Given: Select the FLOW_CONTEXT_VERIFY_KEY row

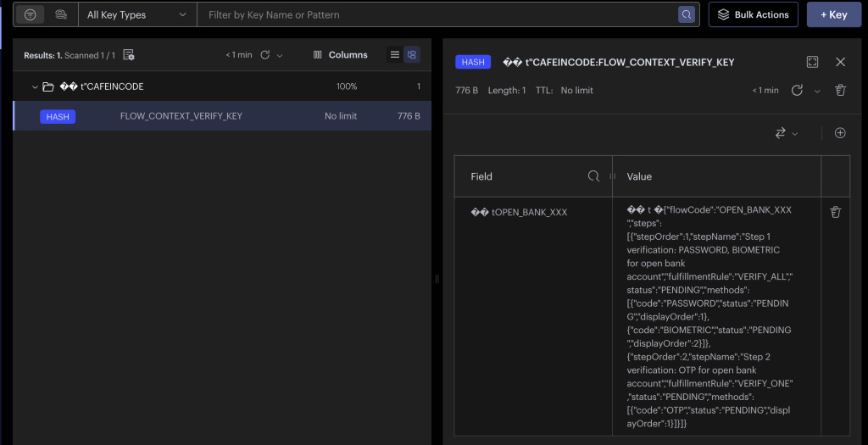Looking at the screenshot, I should click(222, 116).
